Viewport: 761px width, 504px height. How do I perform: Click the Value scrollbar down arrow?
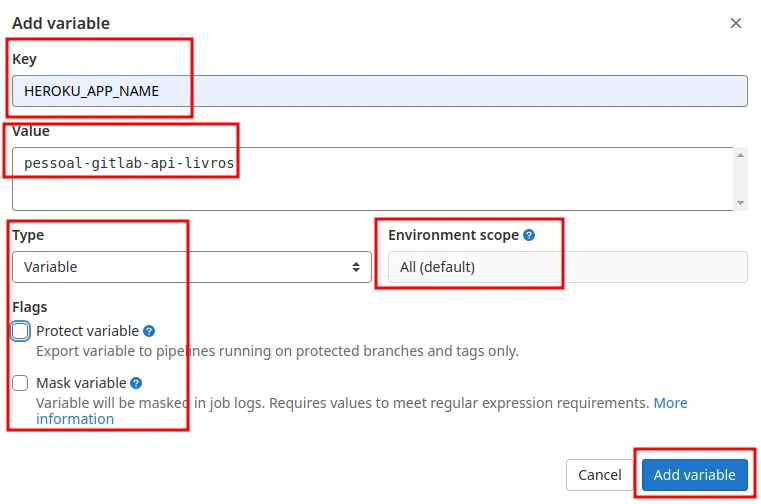(x=740, y=202)
